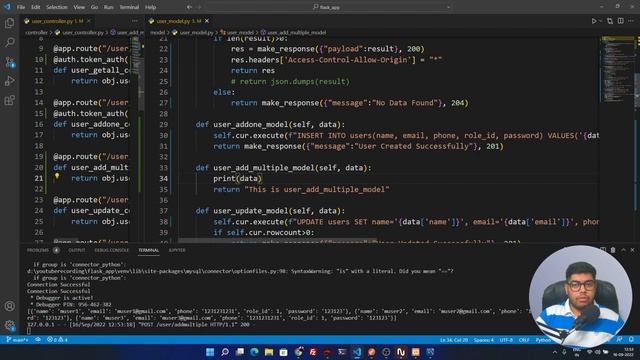Close the bottom panel

coord(633,250)
